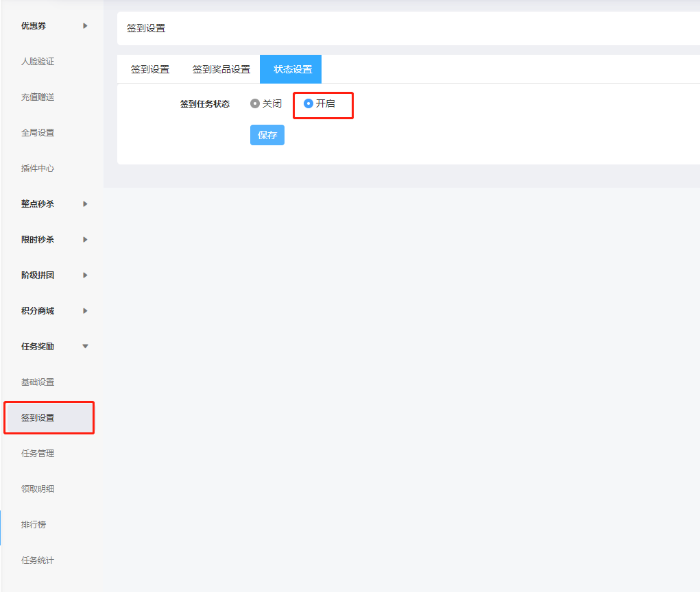Go to 全局设置 in sidebar

click(38, 133)
